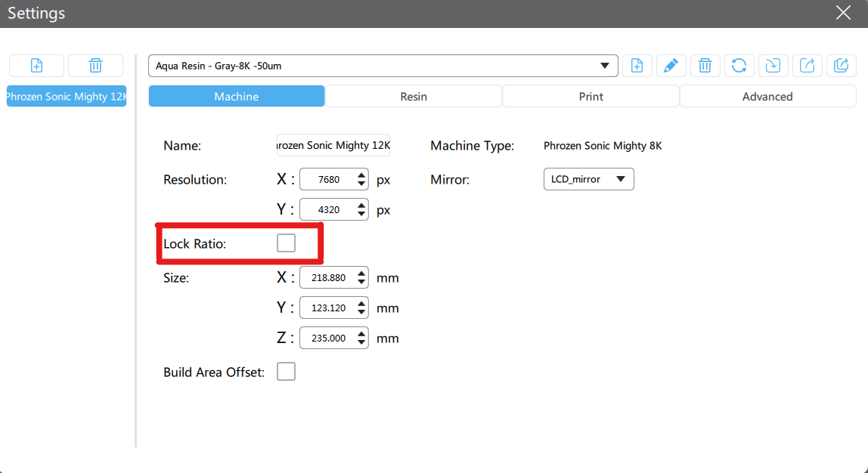Select the Phrozen Sonic Mighty 12K printer

pos(67,97)
